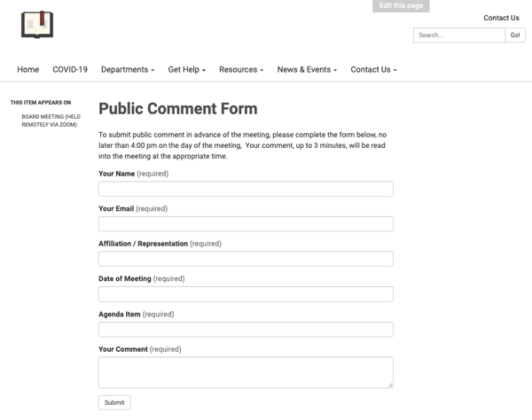Image resolution: width=532 pixels, height=420 pixels.
Task: Select the Your Email input field
Action: (246, 223)
